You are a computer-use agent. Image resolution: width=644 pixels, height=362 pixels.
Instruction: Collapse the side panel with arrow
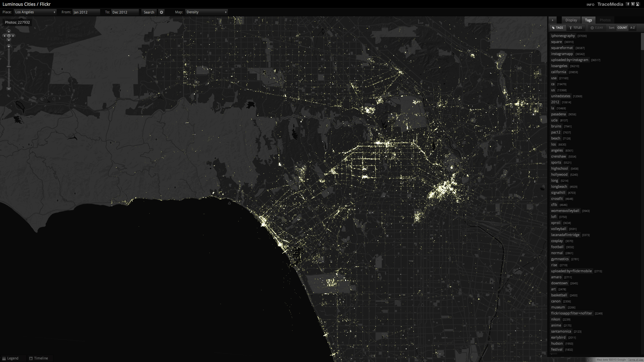[x=552, y=20]
